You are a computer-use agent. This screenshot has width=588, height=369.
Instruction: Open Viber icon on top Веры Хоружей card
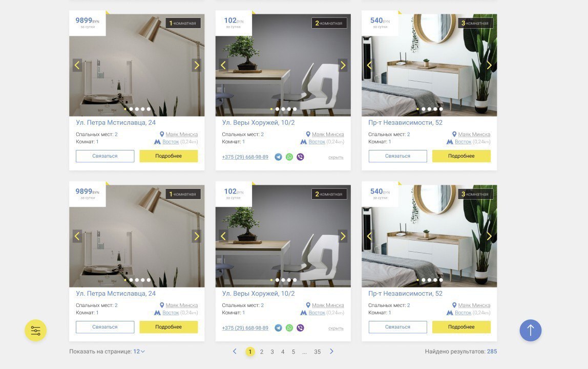click(x=300, y=157)
